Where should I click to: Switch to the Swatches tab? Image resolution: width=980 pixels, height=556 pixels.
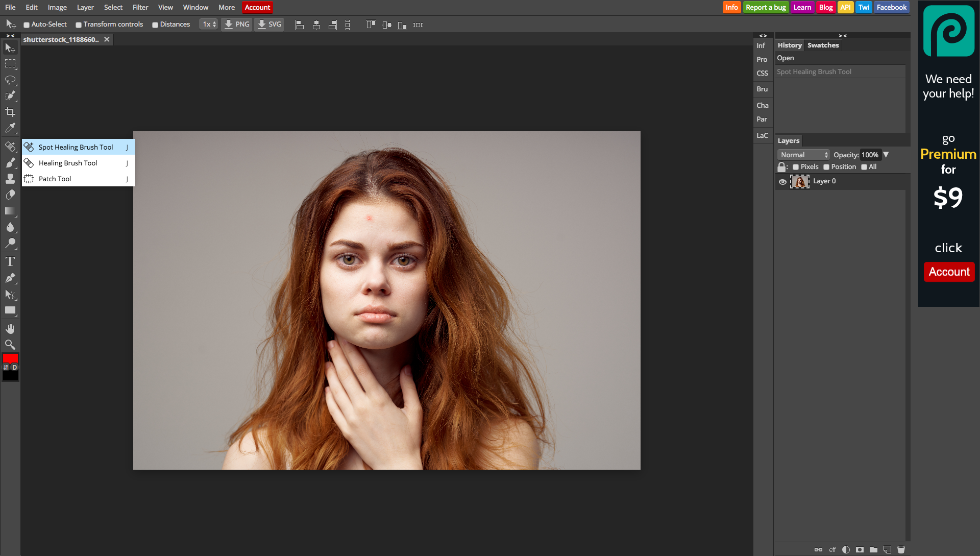pyautogui.click(x=823, y=45)
